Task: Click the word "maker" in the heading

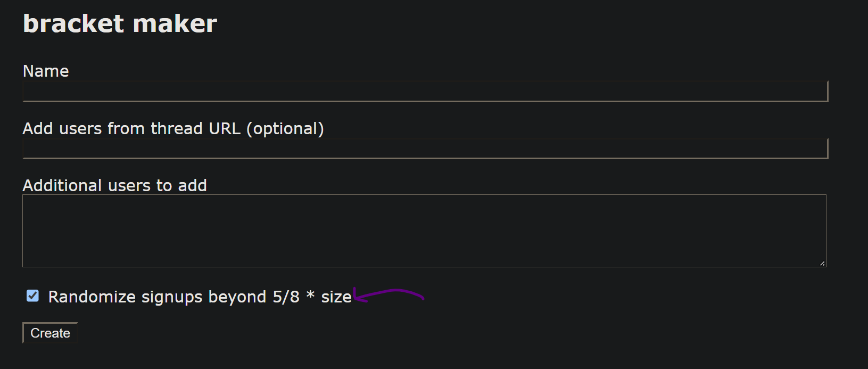Action: click(175, 24)
